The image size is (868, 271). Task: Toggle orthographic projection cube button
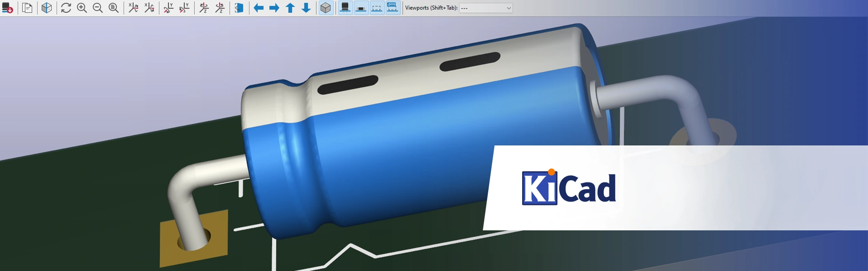tap(325, 8)
